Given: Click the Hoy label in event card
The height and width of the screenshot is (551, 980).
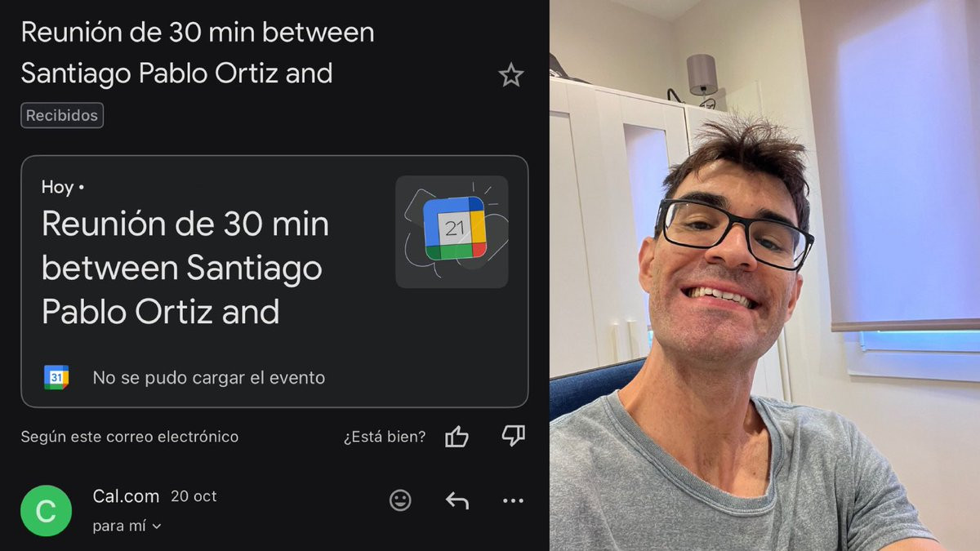Looking at the screenshot, I should (58, 187).
